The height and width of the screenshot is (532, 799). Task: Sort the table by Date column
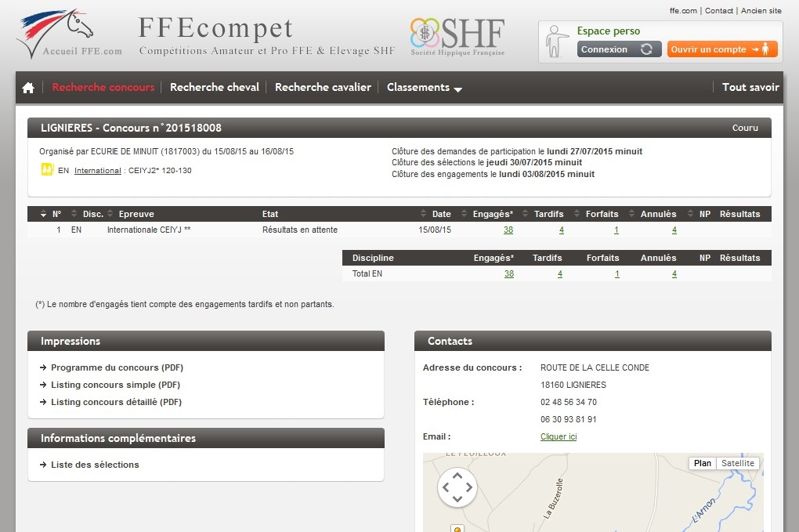tap(436, 214)
